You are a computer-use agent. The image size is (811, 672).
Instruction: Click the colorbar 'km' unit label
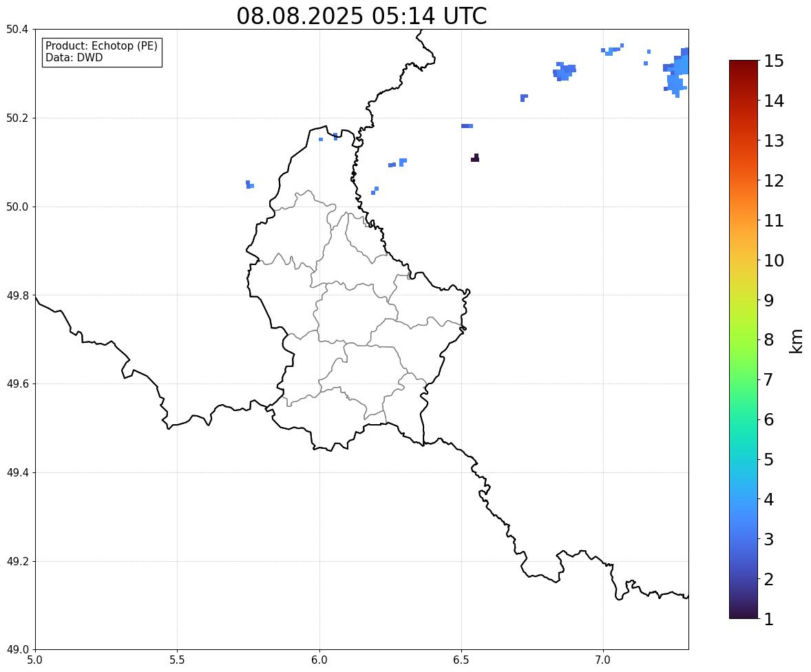coord(797,341)
